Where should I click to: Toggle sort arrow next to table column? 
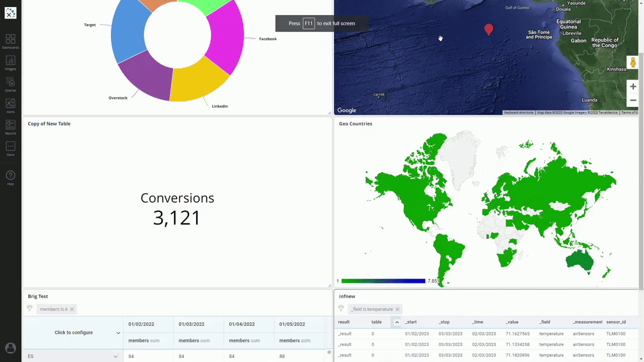(x=396, y=322)
